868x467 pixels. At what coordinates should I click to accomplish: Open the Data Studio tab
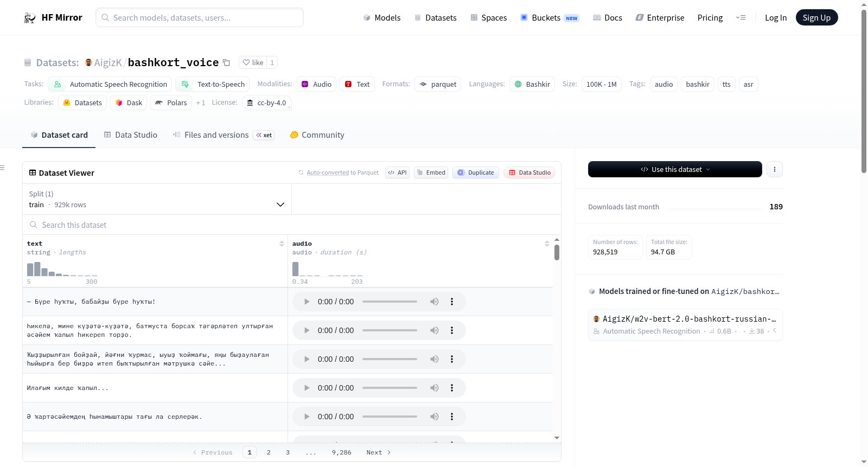tap(130, 135)
